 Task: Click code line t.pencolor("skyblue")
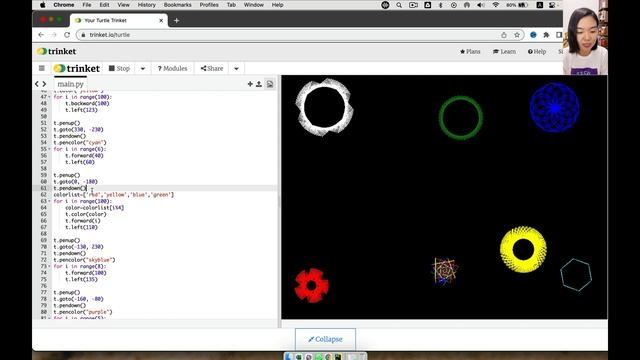pos(84,260)
